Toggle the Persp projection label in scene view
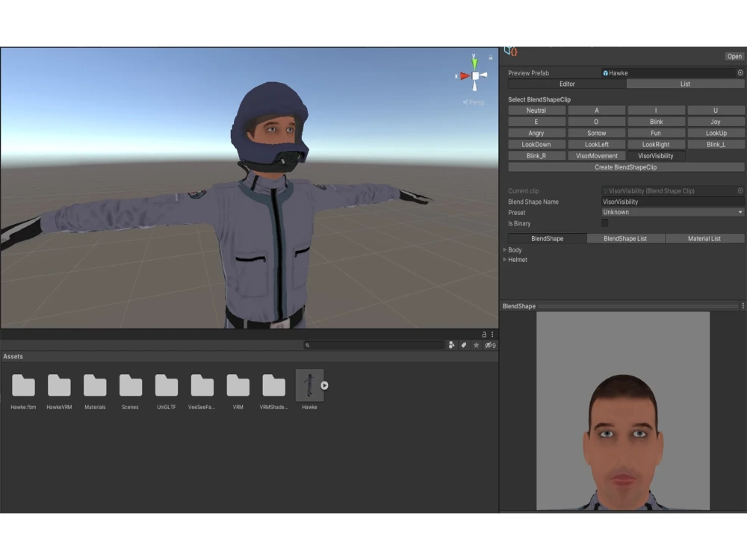This screenshot has width=747, height=560. tap(474, 102)
